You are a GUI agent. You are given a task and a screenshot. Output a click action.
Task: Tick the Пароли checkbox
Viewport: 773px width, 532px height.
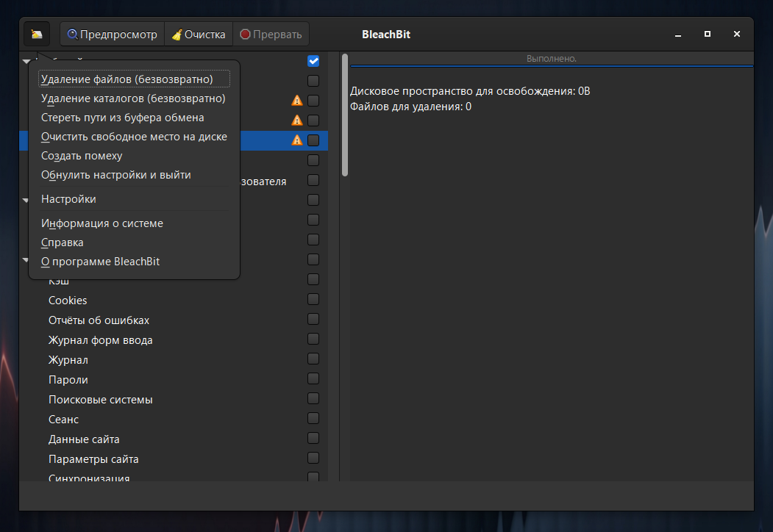click(313, 378)
